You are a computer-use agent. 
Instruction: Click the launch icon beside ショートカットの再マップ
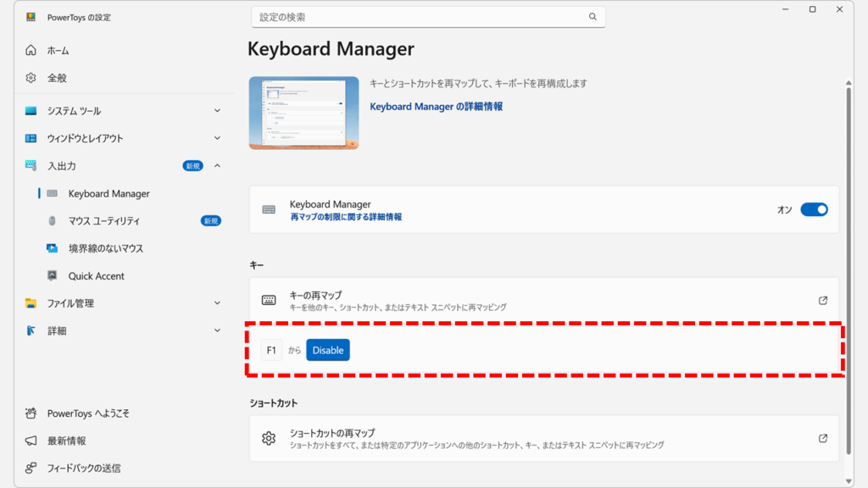(x=821, y=438)
